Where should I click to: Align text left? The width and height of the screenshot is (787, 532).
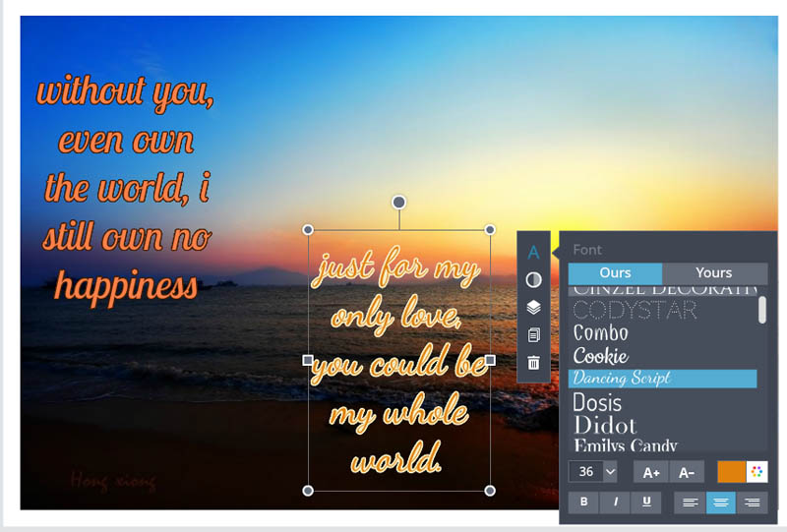tap(691, 502)
